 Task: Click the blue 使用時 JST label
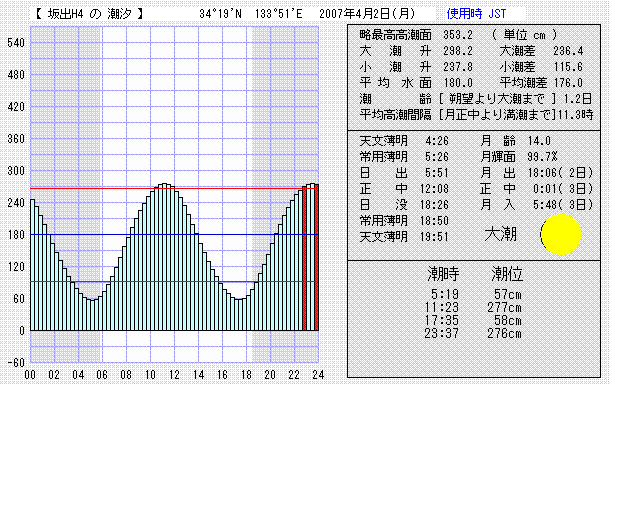point(476,14)
